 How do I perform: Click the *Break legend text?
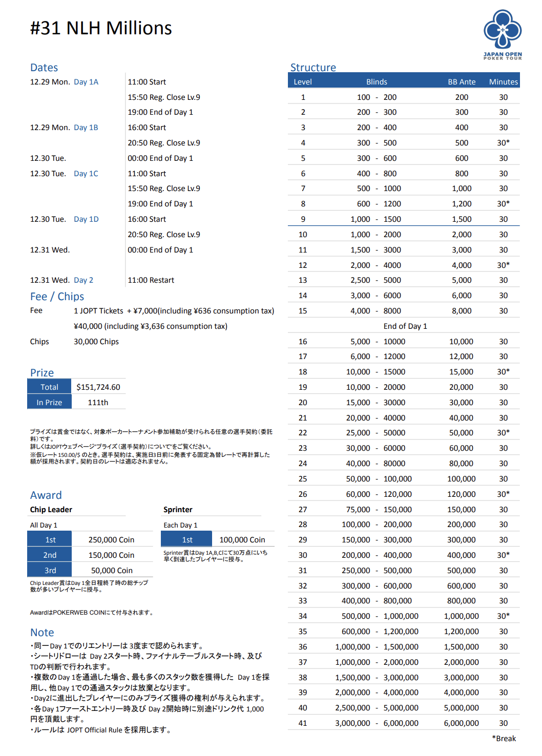pyautogui.click(x=504, y=738)
